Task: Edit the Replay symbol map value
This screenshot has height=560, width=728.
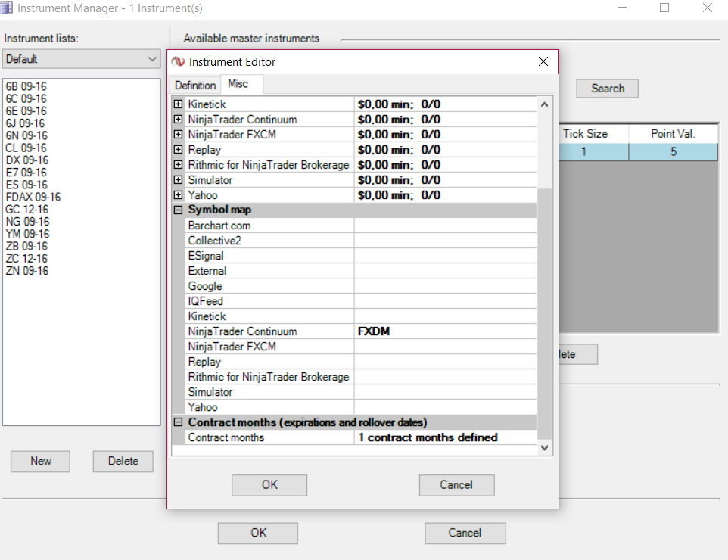Action: (x=445, y=362)
